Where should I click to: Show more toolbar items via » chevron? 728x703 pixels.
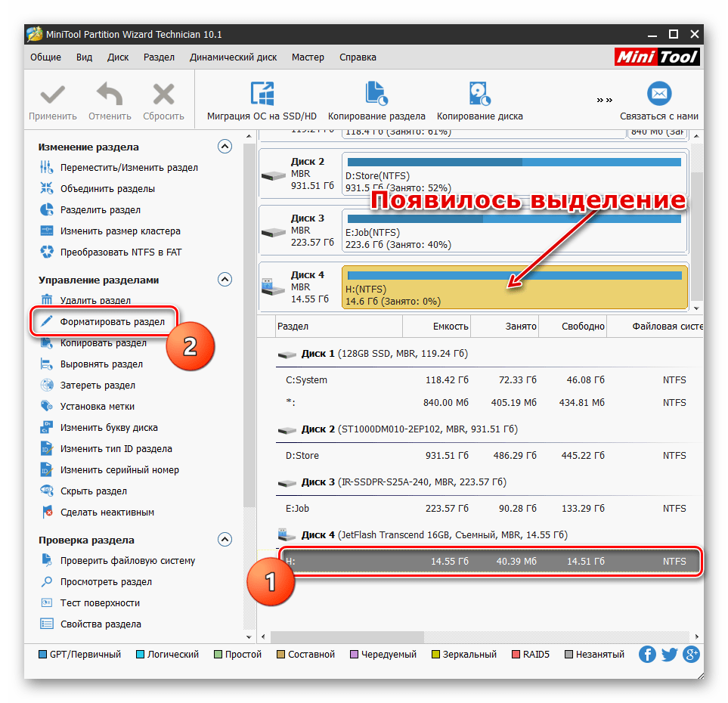[x=604, y=99]
